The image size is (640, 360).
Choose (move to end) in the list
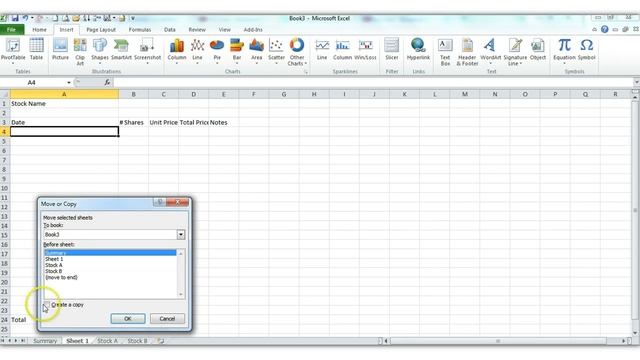click(x=110, y=278)
